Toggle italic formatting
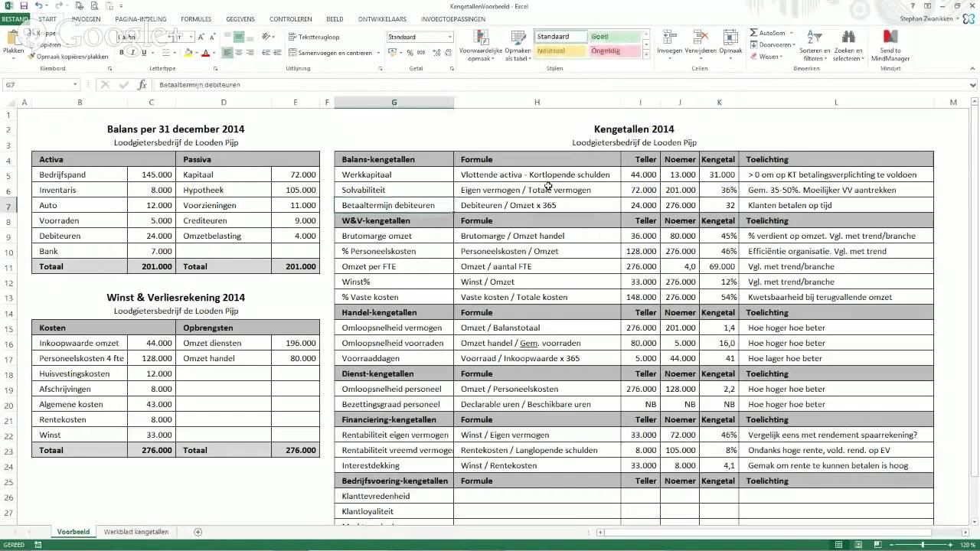This screenshot has width=980, height=551. [132, 53]
